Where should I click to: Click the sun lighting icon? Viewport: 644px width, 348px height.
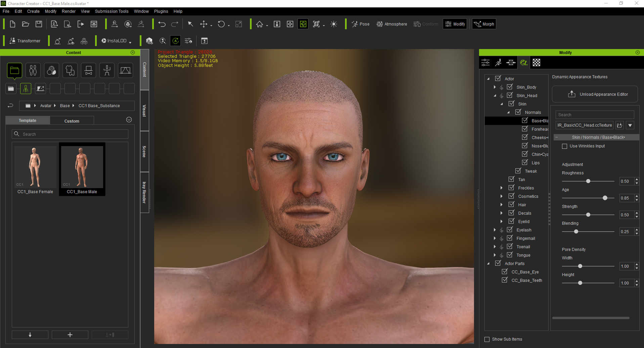point(334,24)
